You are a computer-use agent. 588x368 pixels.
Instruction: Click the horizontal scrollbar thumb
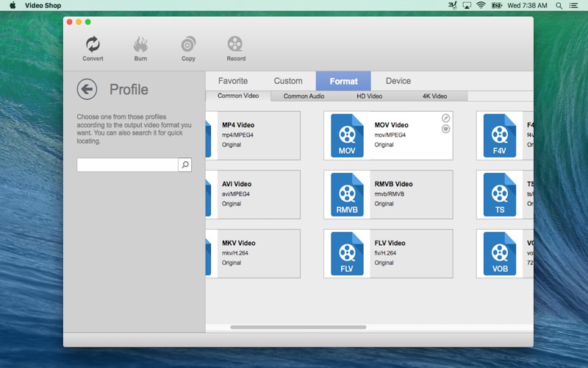[x=298, y=327]
